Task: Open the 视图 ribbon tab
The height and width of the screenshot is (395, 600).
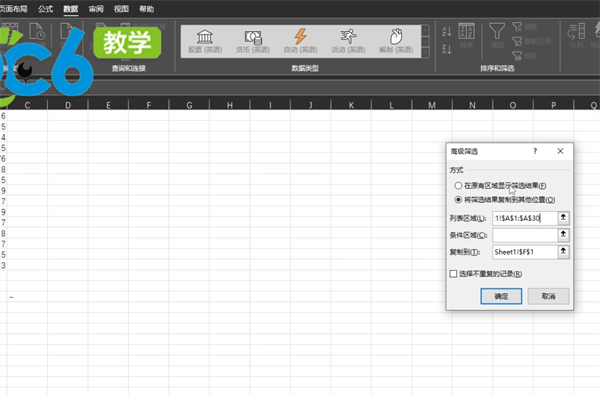Action: (121, 9)
